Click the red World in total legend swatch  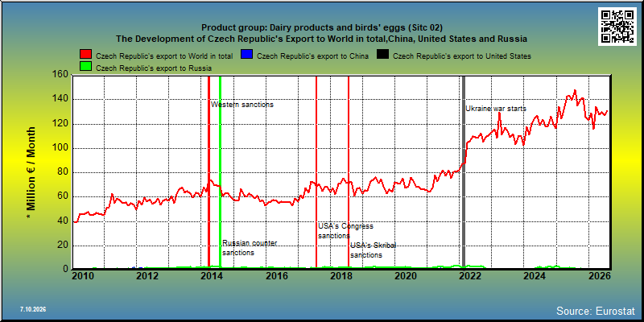tap(86, 55)
